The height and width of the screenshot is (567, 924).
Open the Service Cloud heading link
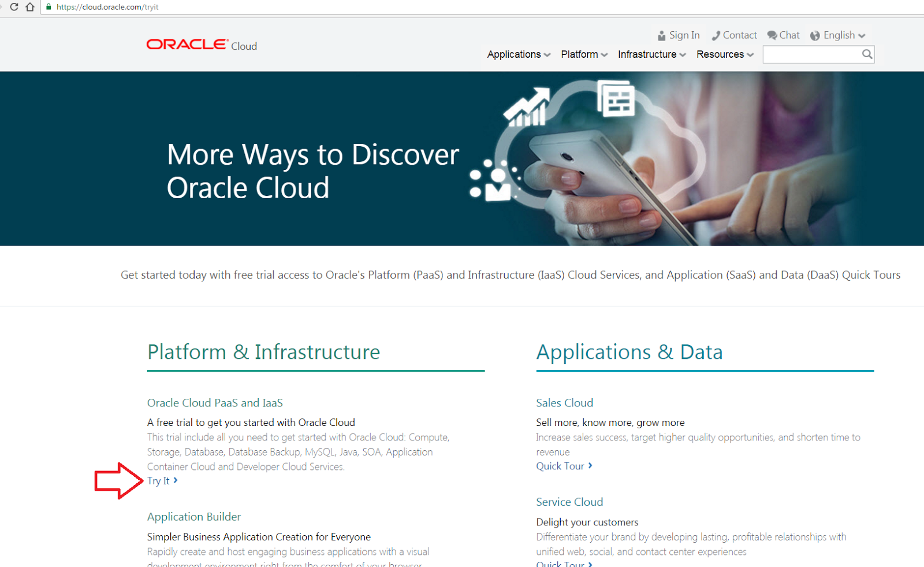point(569,502)
